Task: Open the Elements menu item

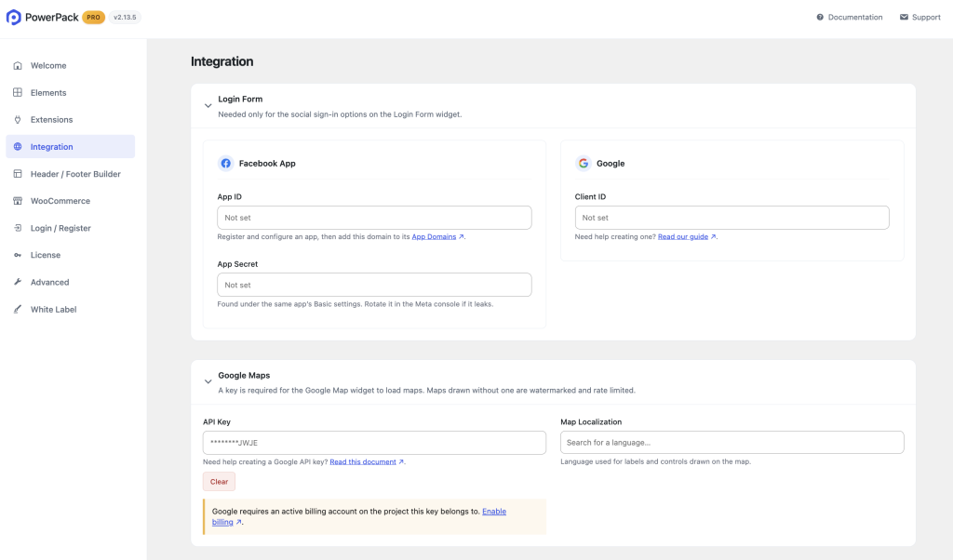Action: pos(71,92)
